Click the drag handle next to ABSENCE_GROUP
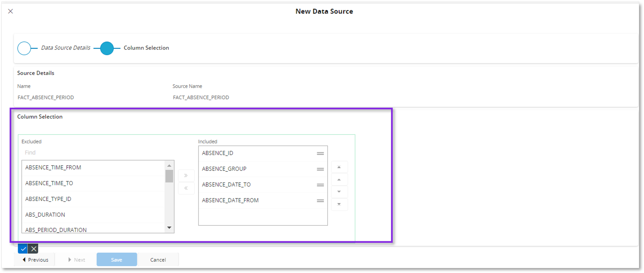 (320, 169)
